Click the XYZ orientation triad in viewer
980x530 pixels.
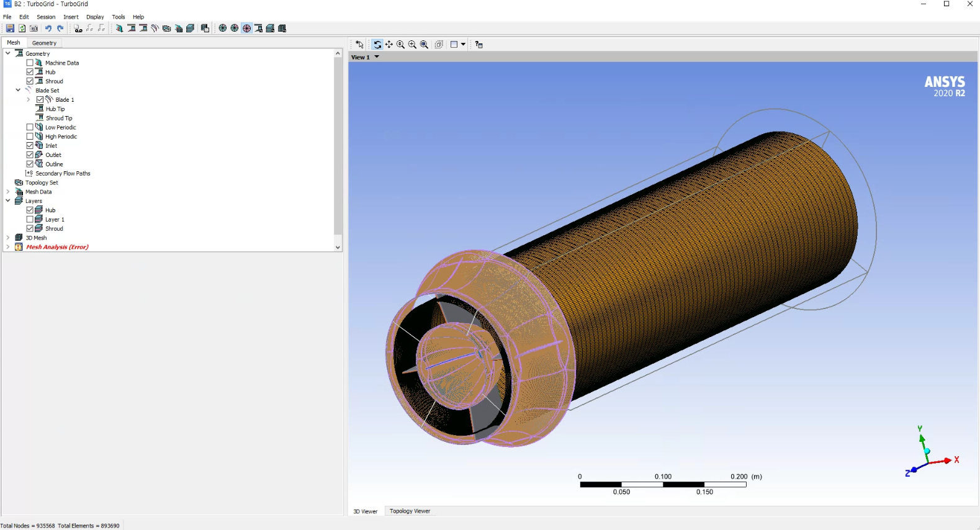(932, 451)
